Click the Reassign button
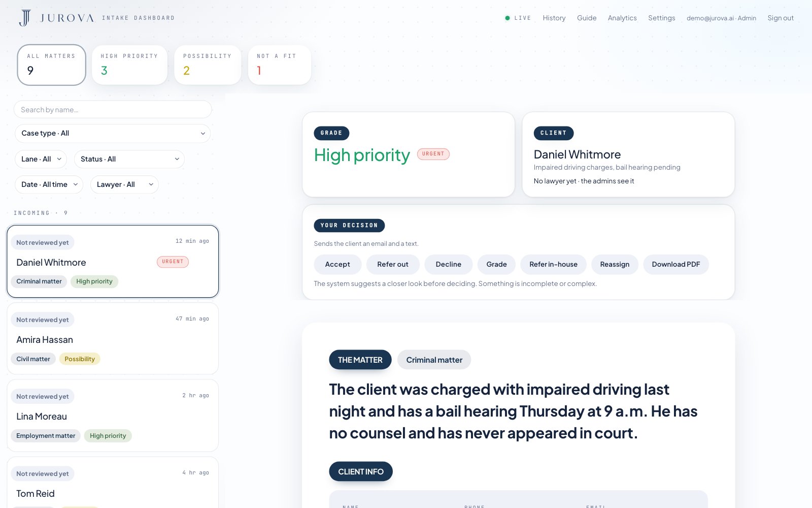 pyautogui.click(x=615, y=264)
